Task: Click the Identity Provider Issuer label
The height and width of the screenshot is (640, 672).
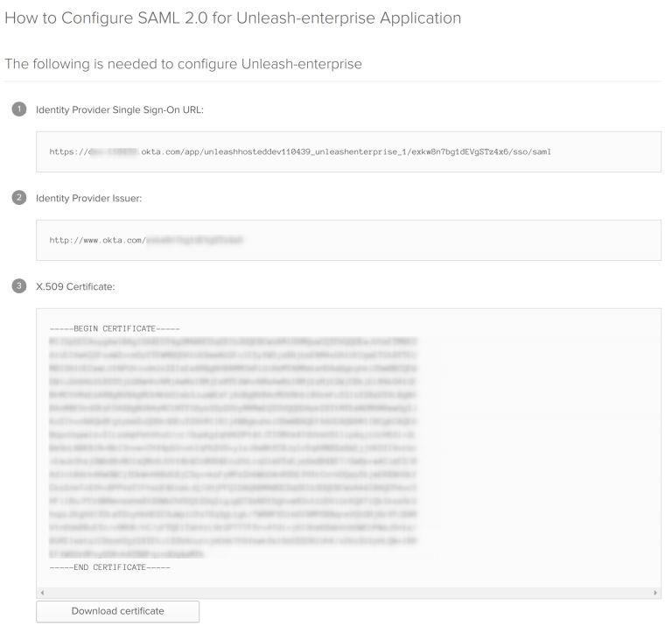Action: [x=88, y=198]
